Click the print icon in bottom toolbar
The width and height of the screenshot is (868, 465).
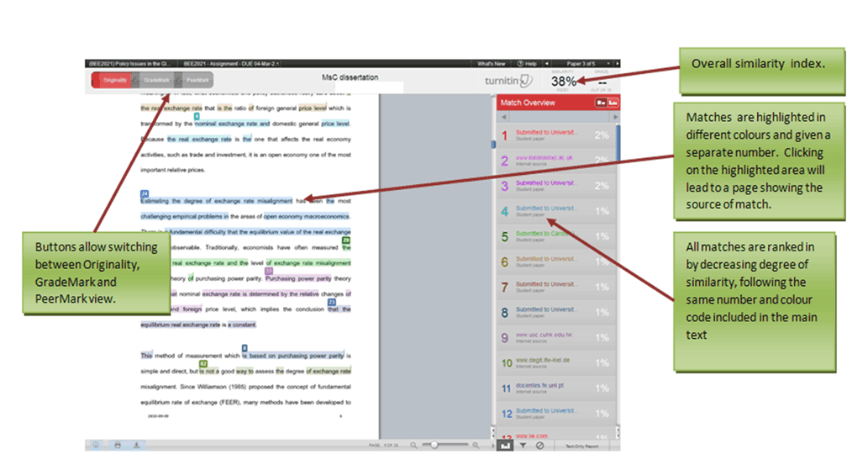[118, 445]
